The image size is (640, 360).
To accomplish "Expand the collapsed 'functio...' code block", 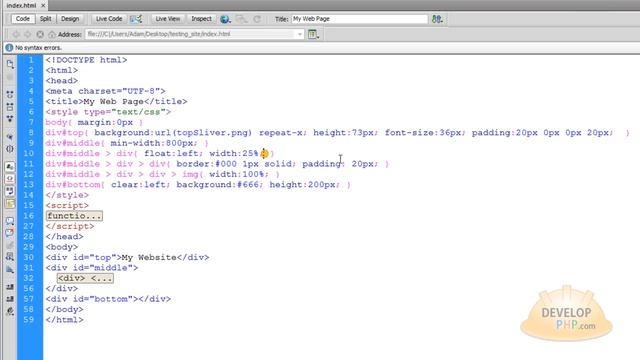I will pyautogui.click(x=74, y=216).
